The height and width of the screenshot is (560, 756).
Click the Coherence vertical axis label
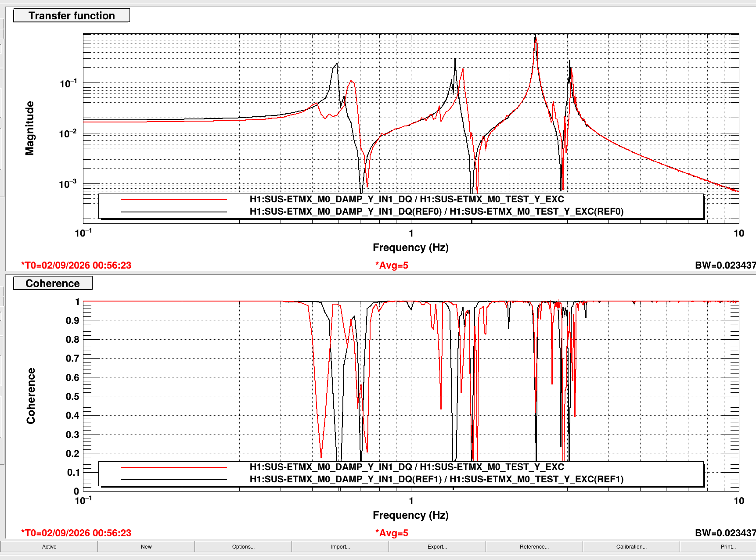coord(31,396)
